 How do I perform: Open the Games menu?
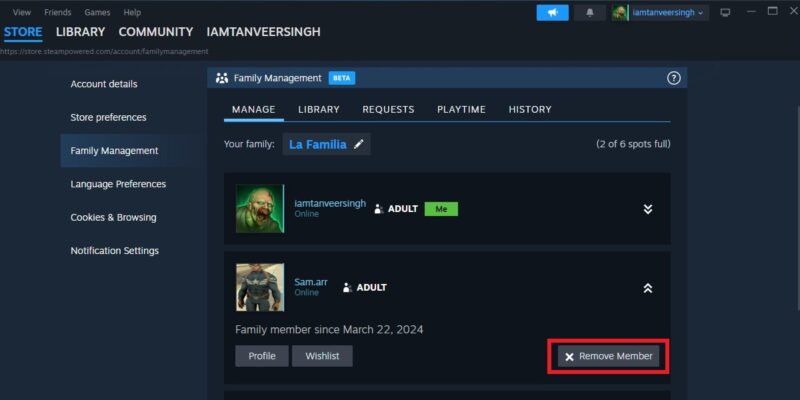click(97, 12)
